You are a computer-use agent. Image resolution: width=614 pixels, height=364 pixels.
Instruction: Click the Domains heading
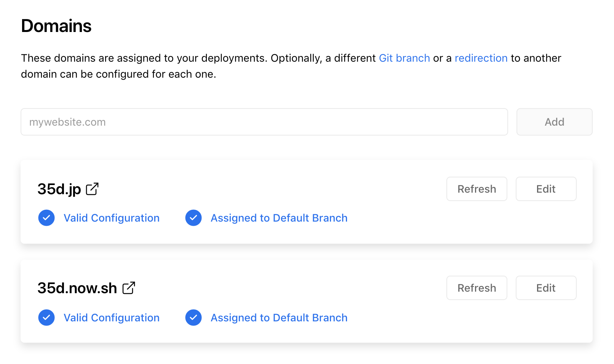[x=56, y=26]
